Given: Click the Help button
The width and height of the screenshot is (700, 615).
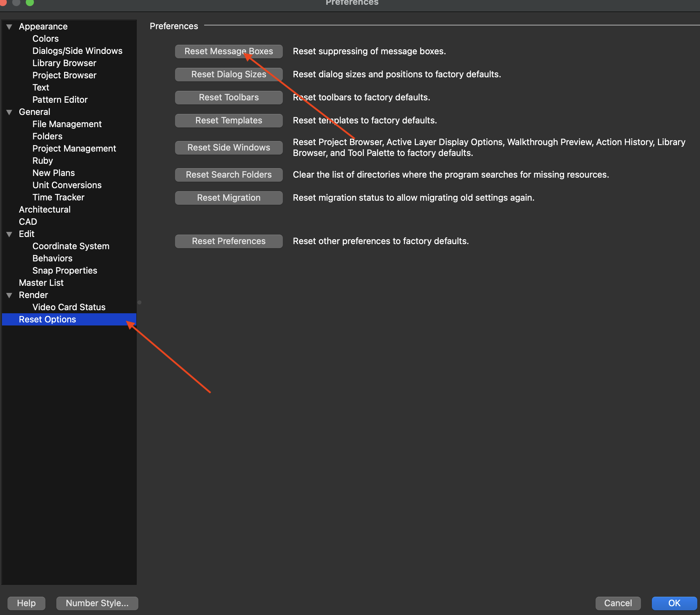Looking at the screenshot, I should (26, 603).
